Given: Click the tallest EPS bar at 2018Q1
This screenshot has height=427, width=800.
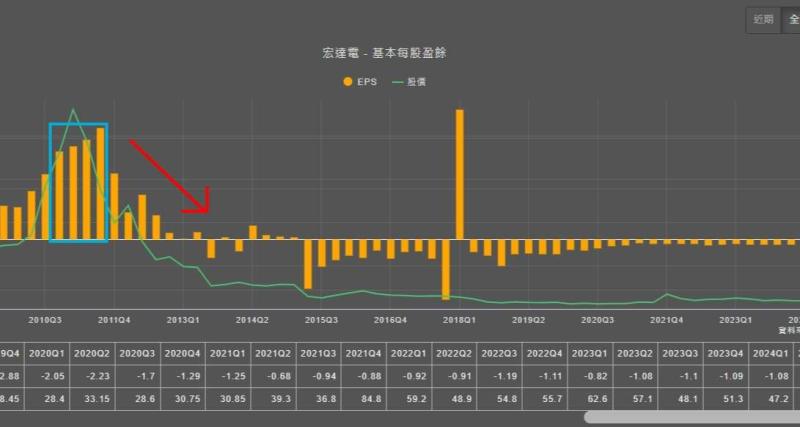Looking at the screenshot, I should click(460, 174).
